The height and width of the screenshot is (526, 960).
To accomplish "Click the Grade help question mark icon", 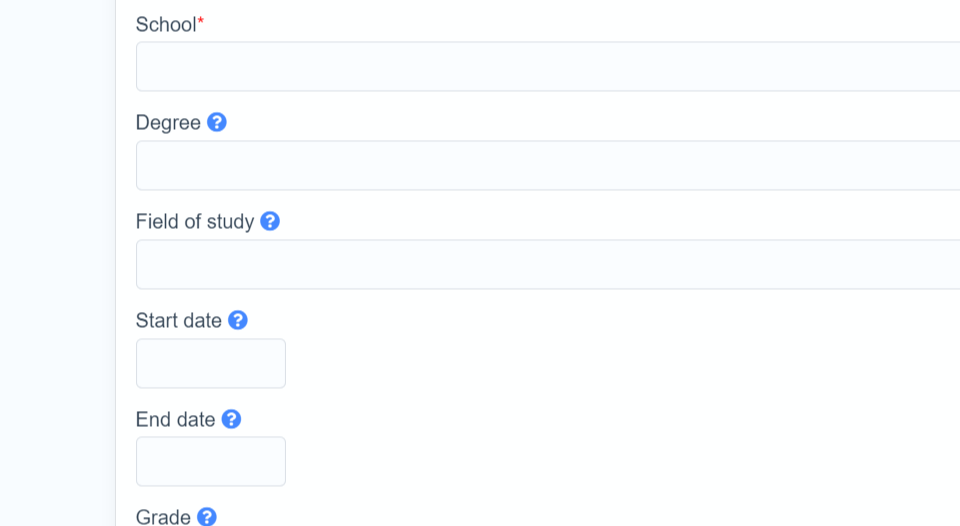I will point(207,517).
